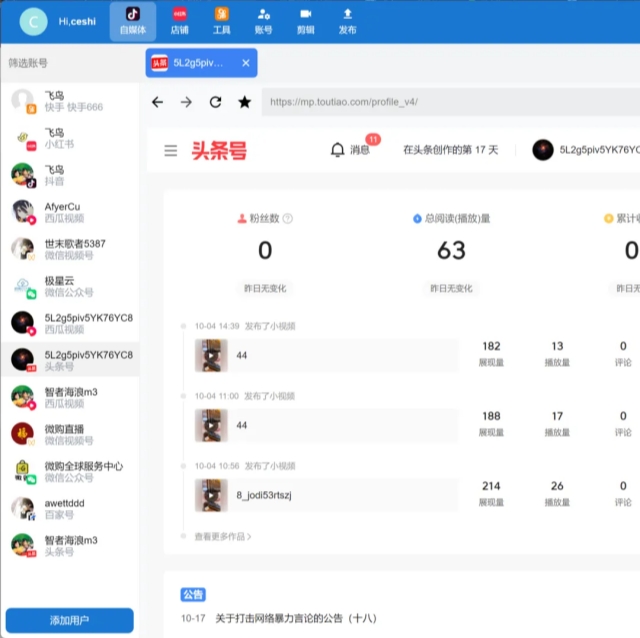Open the 发布 upload tab
This screenshot has height=638, width=640.
coord(347,22)
